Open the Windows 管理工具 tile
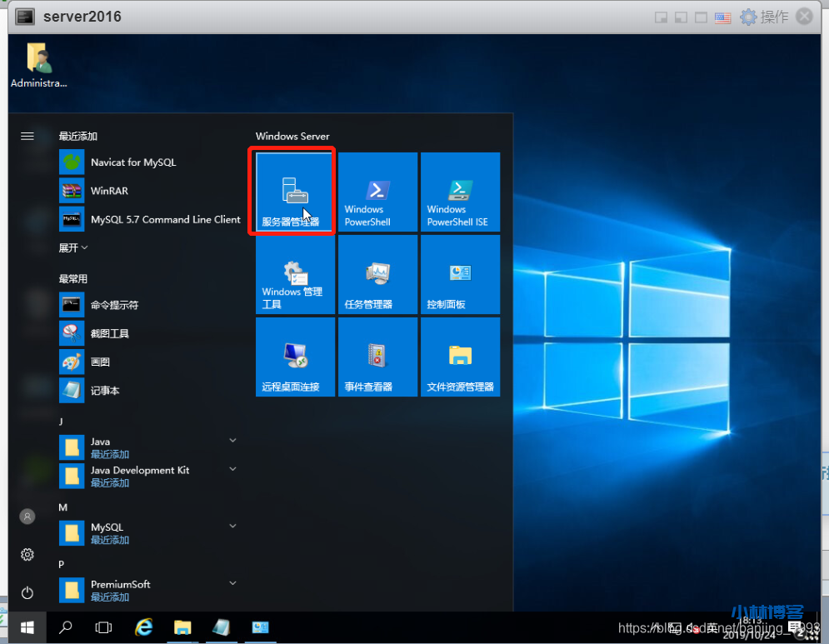 tap(295, 274)
